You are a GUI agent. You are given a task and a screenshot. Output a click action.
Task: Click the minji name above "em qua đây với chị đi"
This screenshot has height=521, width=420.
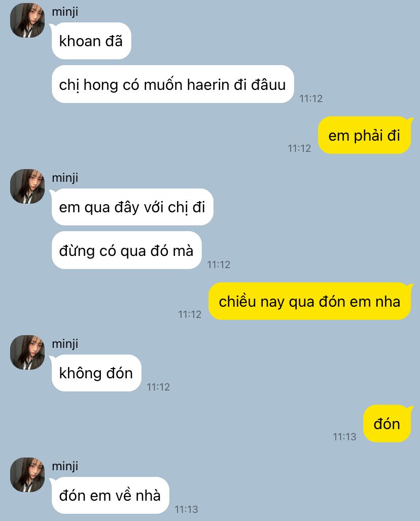coord(65,178)
